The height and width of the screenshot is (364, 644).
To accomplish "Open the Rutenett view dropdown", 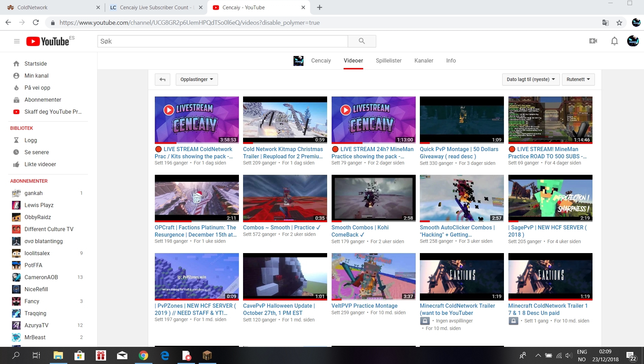I will tap(578, 79).
